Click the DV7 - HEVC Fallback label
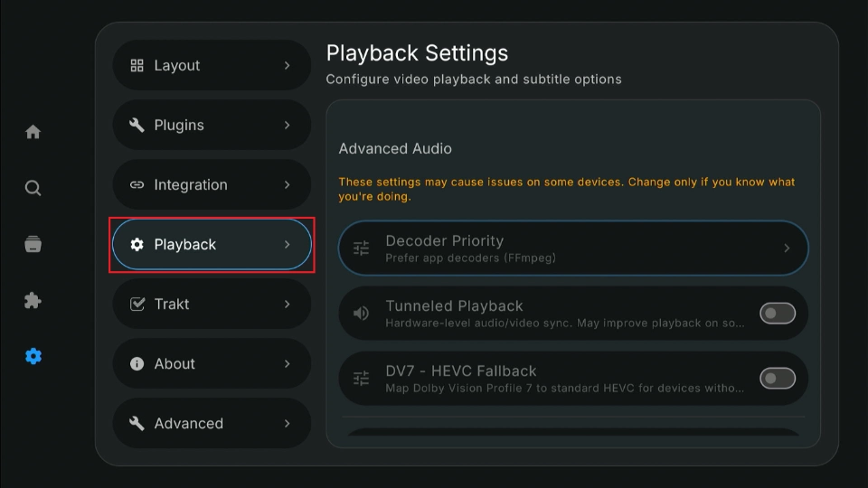Screen dimensions: 868x488 tap(460, 371)
